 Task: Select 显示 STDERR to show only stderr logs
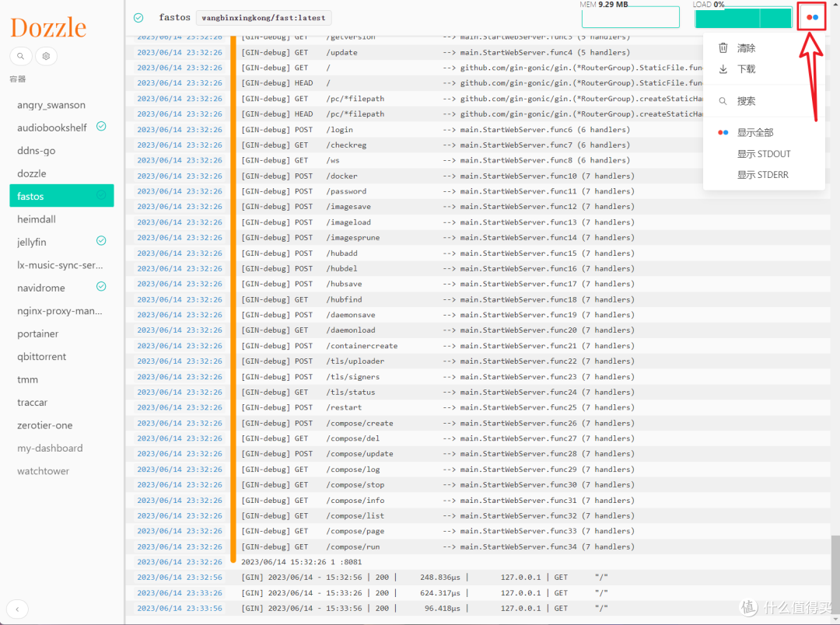763,174
